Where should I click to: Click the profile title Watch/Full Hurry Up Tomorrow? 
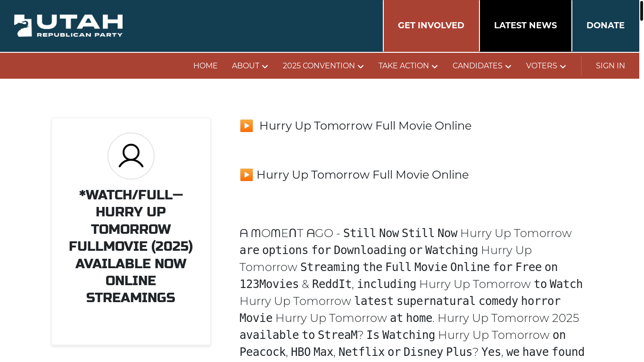(131, 246)
